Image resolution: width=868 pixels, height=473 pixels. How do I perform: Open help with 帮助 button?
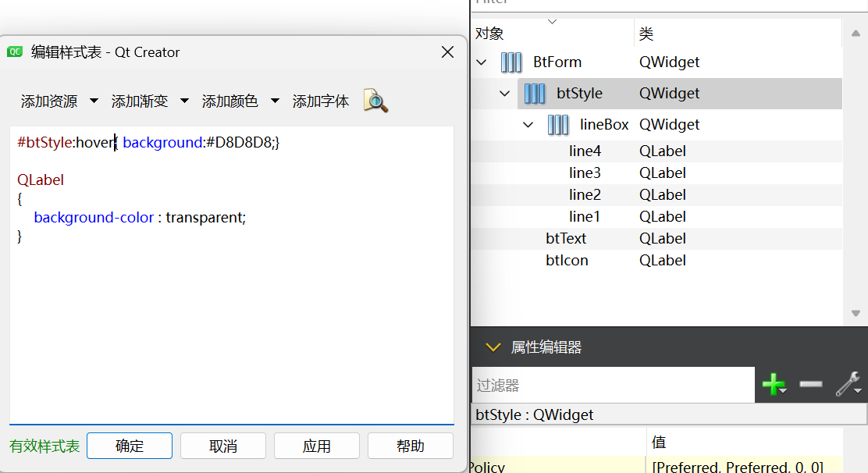pyautogui.click(x=411, y=446)
